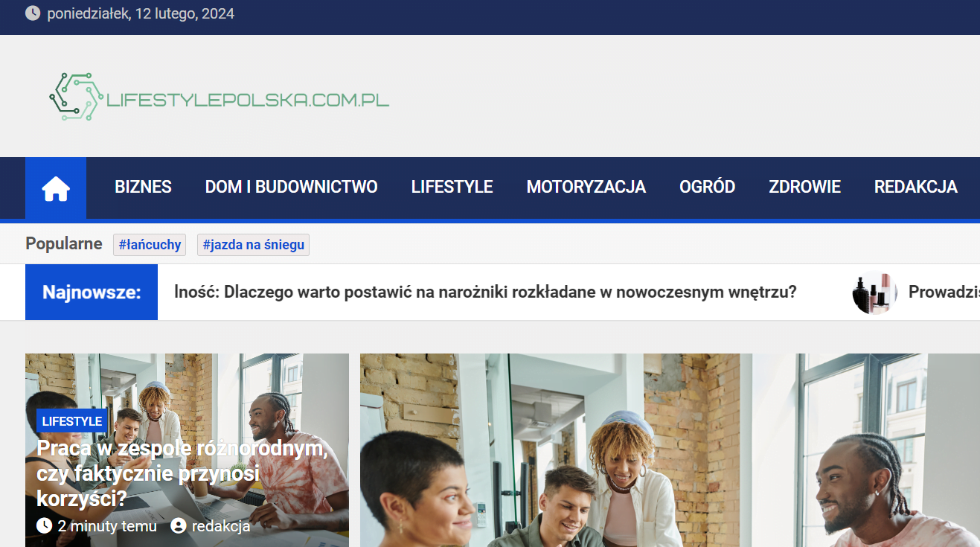Click the home icon in navigation bar
This screenshot has height=547, width=980.
(56, 189)
